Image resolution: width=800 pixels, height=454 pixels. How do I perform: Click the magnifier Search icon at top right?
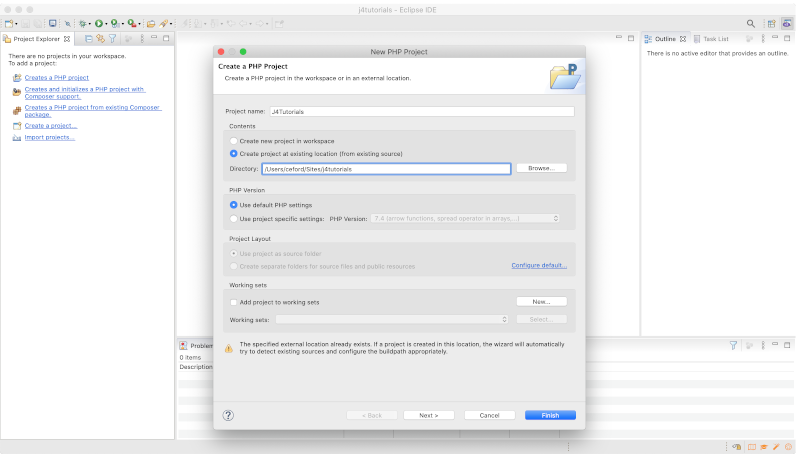pos(751,23)
